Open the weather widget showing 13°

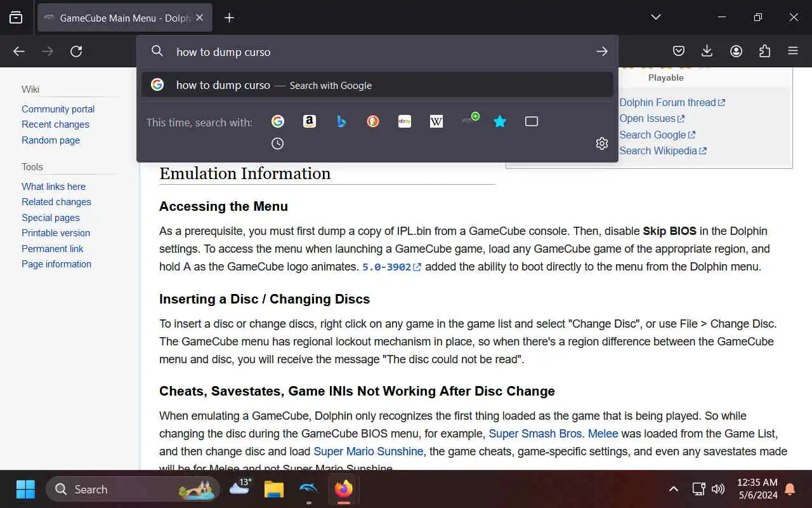pos(240,487)
